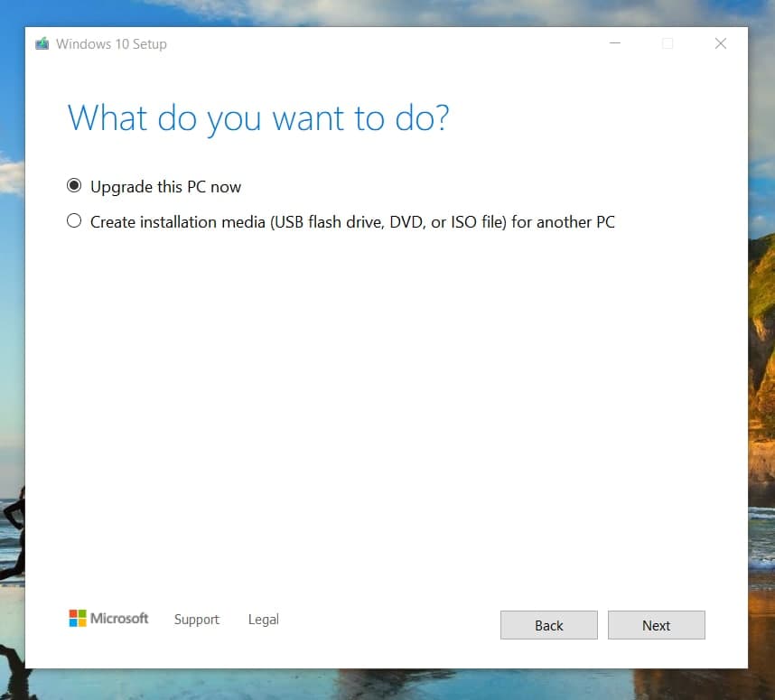The image size is (775, 700).
Task: Click the Microsoft logo
Action: click(x=108, y=618)
